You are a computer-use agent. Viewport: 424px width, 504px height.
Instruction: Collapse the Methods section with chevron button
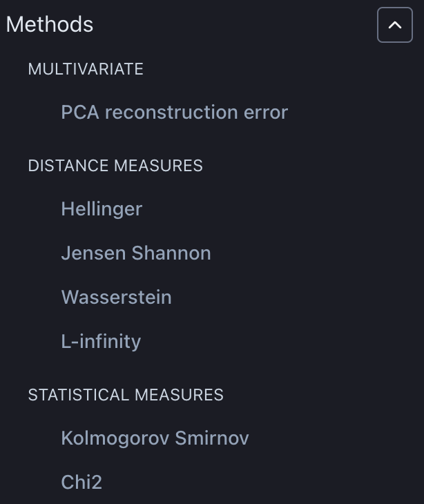click(394, 26)
